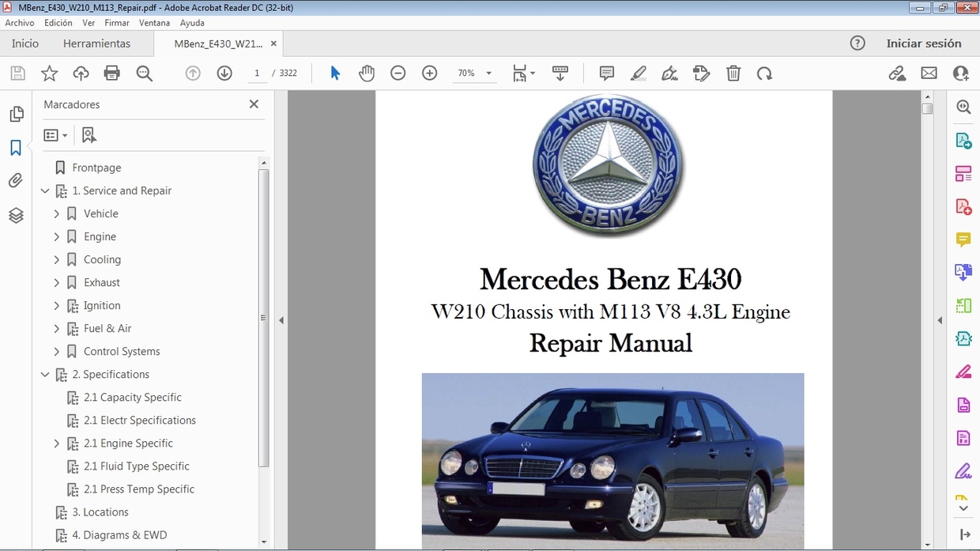Open the bookmark options menu
980x551 pixels.
(55, 134)
